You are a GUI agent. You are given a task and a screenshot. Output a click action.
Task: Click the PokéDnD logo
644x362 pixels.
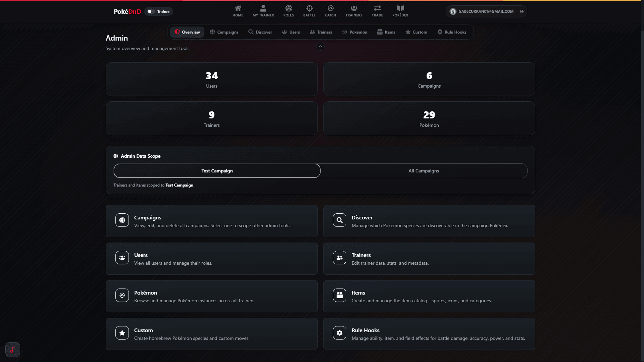(x=127, y=11)
